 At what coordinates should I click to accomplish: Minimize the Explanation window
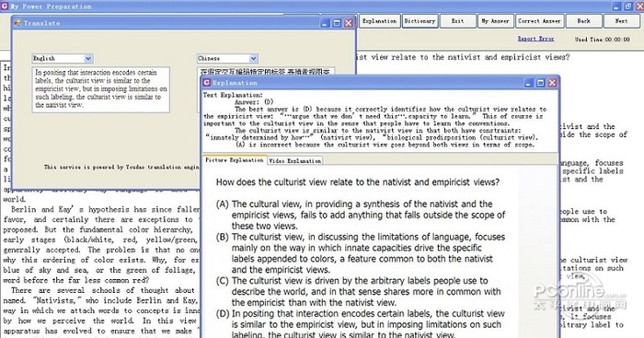pyautogui.click(x=529, y=83)
